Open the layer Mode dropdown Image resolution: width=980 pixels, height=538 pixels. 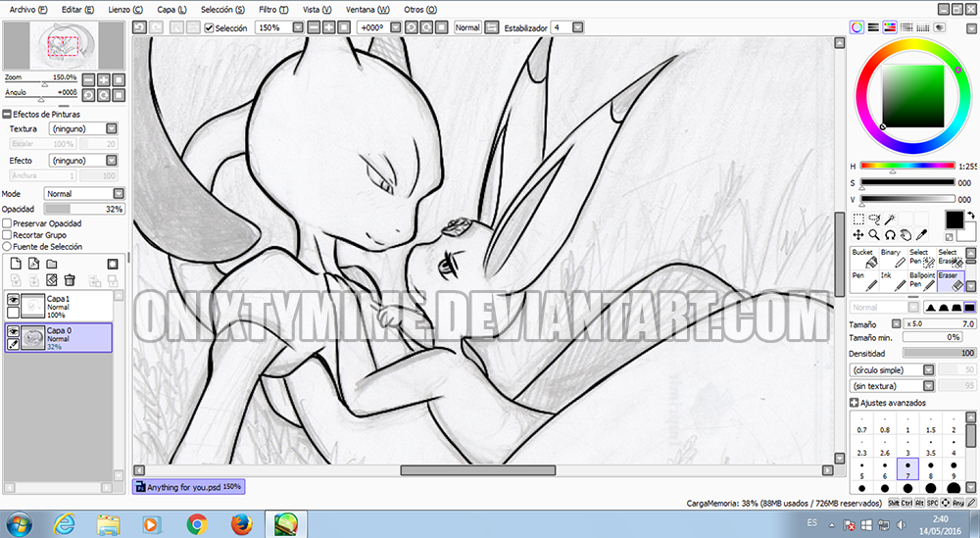tap(119, 194)
